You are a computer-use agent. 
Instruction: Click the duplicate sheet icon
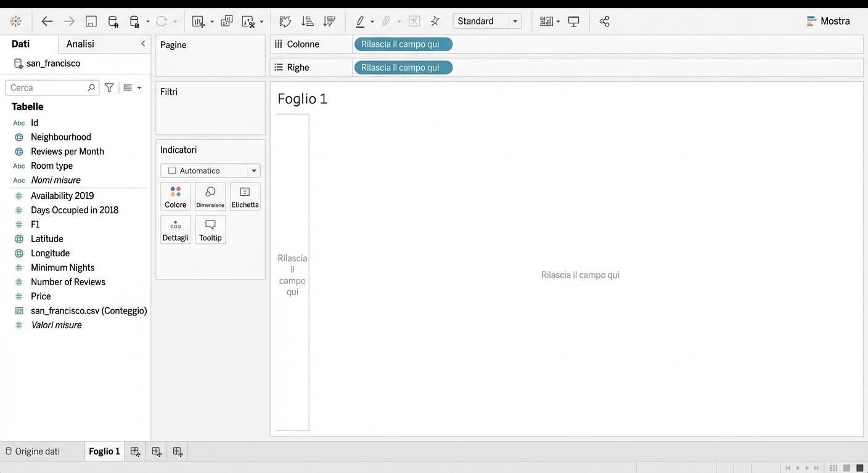(227, 22)
